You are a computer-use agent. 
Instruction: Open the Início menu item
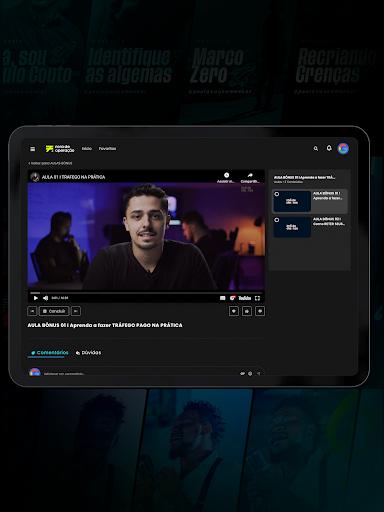coord(87,149)
